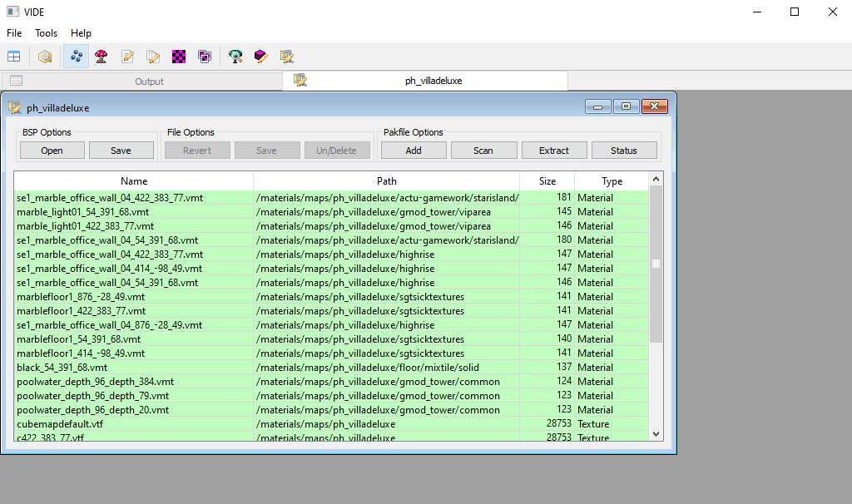Select row black_54_391_68.vmt

(x=331, y=367)
